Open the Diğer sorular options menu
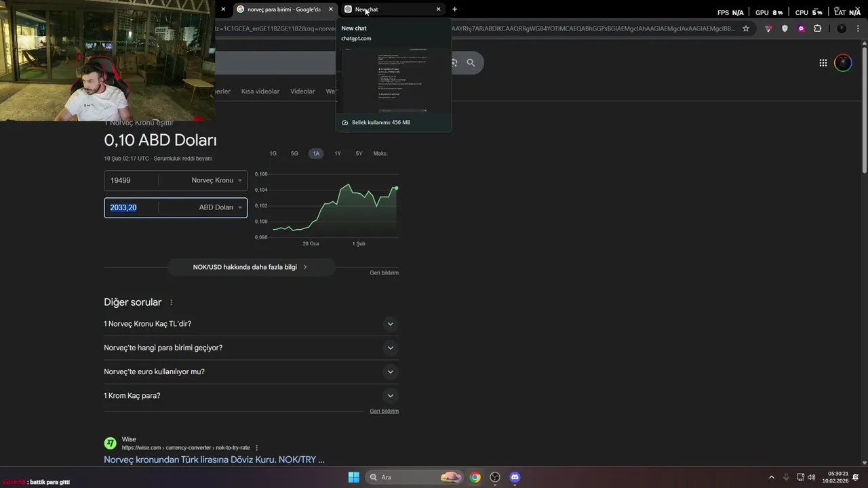This screenshot has width=868, height=488. [171, 302]
